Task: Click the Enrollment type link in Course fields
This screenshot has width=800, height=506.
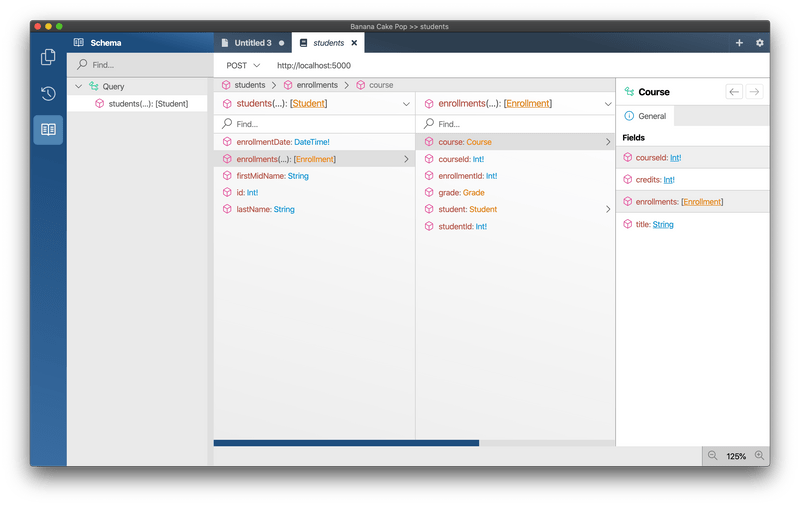Action: [x=701, y=202]
